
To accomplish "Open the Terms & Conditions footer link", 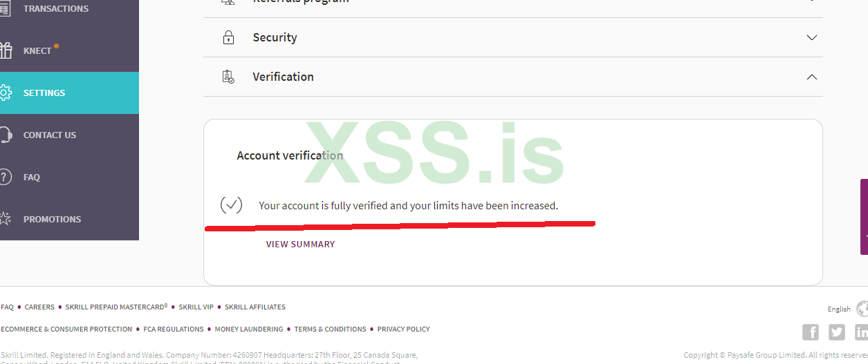I will coord(330,329).
